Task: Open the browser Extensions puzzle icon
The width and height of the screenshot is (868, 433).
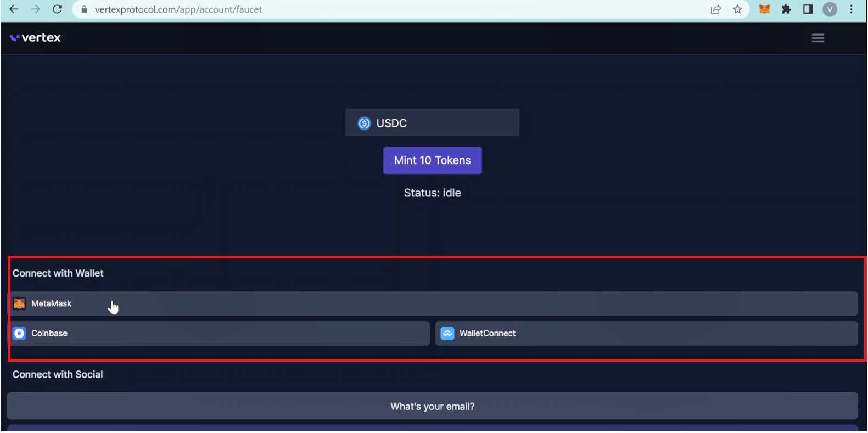Action: click(x=786, y=9)
